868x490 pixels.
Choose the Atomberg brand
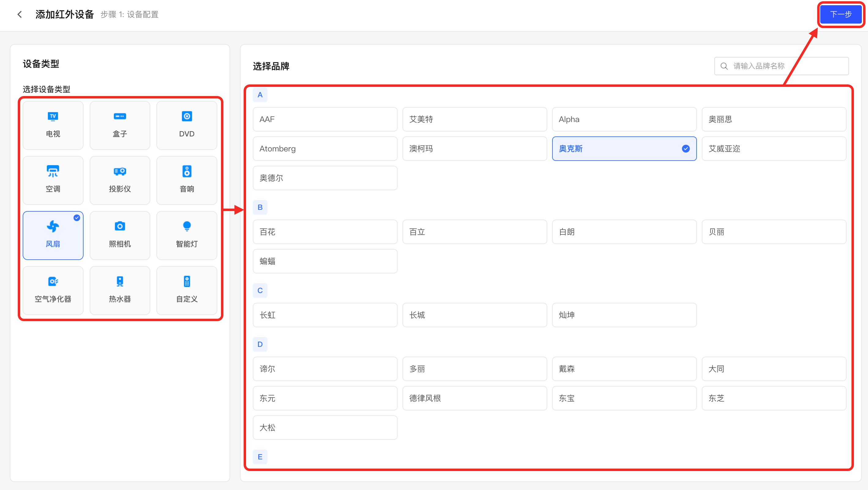[325, 149]
